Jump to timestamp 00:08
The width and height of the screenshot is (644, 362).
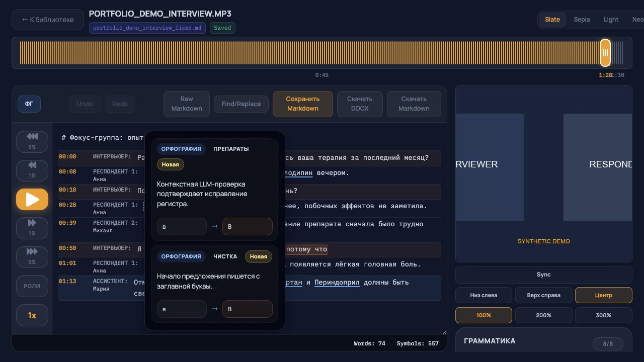coord(67,172)
